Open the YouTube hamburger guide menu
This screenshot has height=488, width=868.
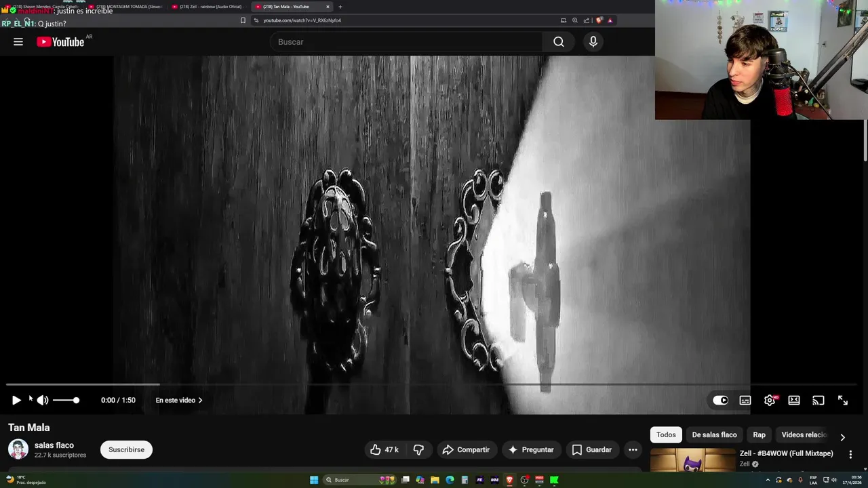click(x=18, y=42)
